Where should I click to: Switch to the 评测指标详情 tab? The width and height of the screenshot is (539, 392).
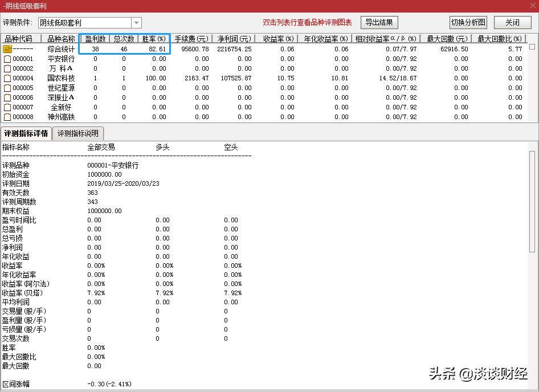(26, 133)
